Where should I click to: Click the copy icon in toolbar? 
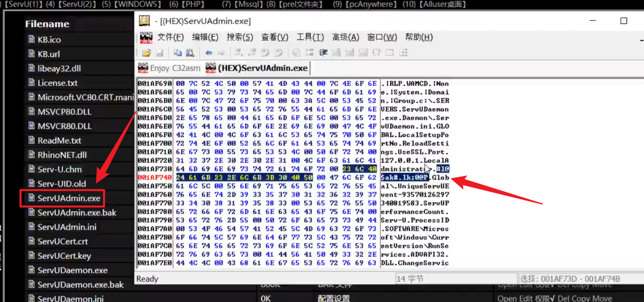(177, 53)
